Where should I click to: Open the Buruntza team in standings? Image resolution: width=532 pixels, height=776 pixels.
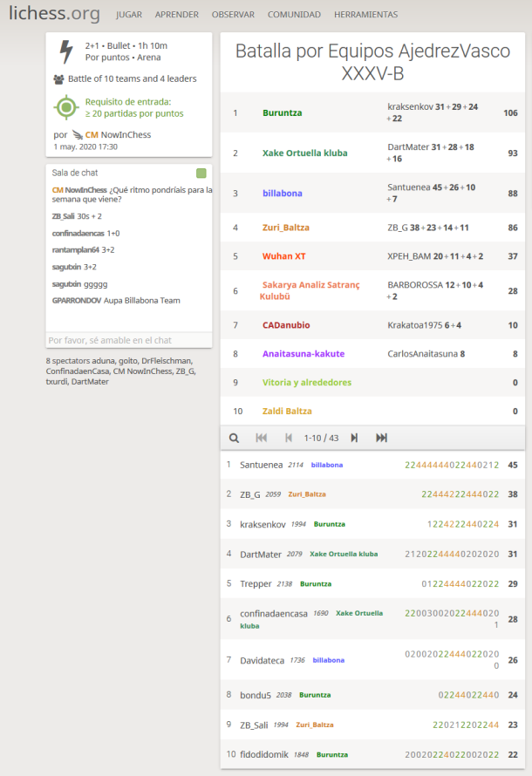(x=283, y=112)
